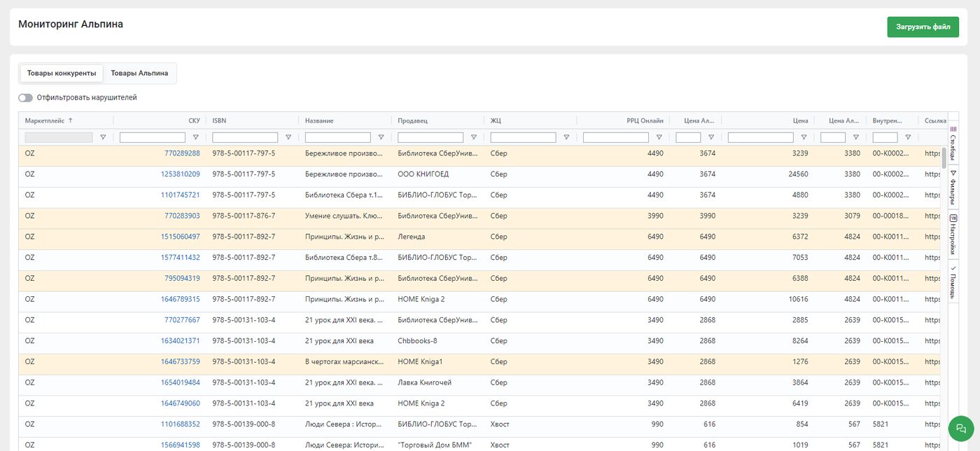Open SKU link 1515060497
The width and height of the screenshot is (980, 451).
point(180,237)
